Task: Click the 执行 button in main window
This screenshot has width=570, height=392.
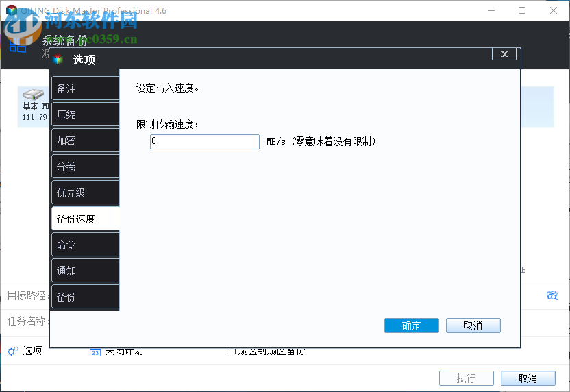Action: click(467, 378)
